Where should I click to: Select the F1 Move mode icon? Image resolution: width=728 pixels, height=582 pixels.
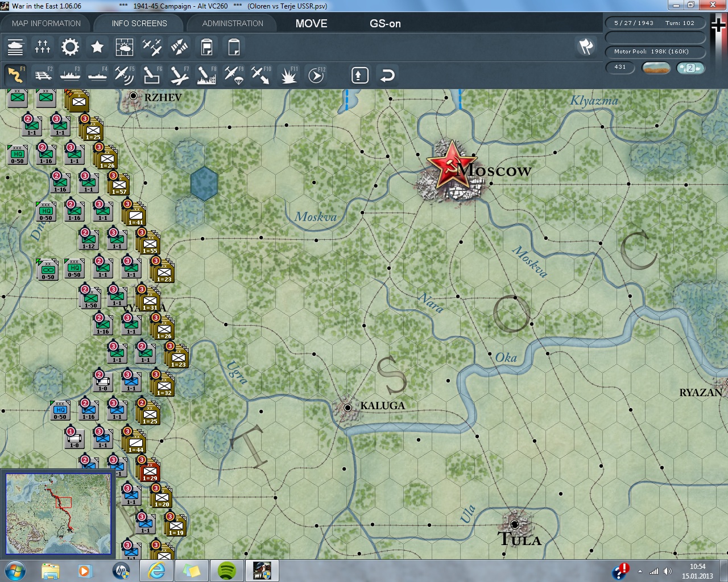(15, 75)
